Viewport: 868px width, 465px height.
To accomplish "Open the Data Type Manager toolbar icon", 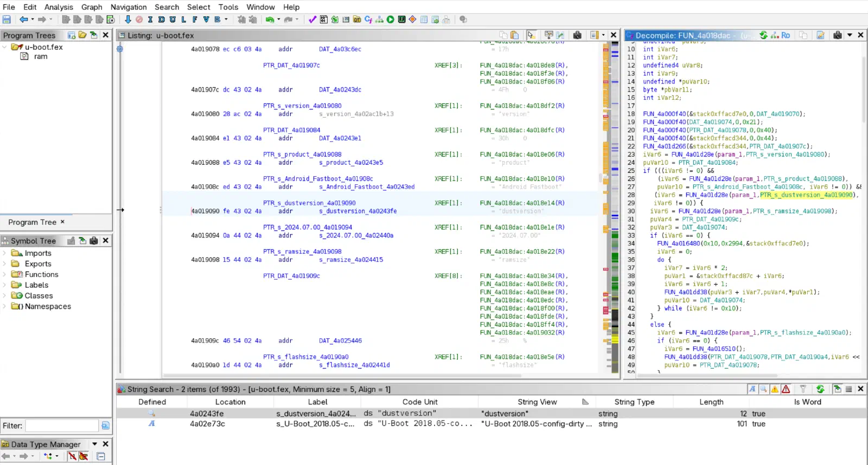I will [x=357, y=20].
